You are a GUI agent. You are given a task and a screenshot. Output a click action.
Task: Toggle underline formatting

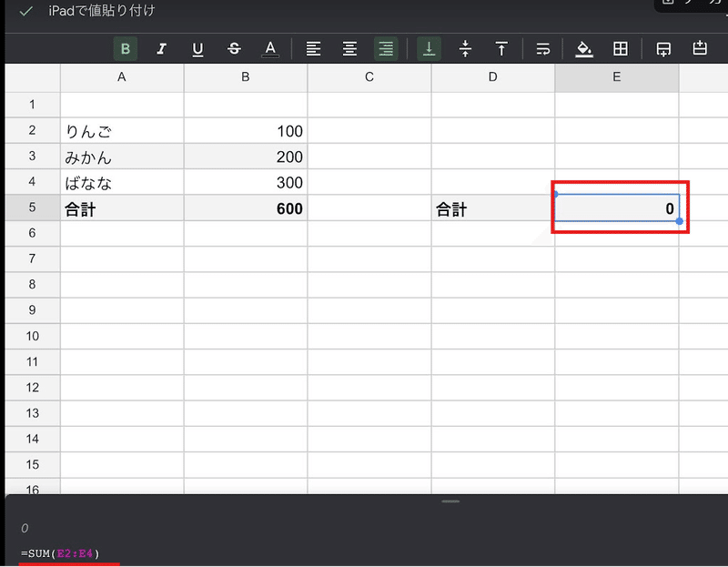tap(197, 48)
